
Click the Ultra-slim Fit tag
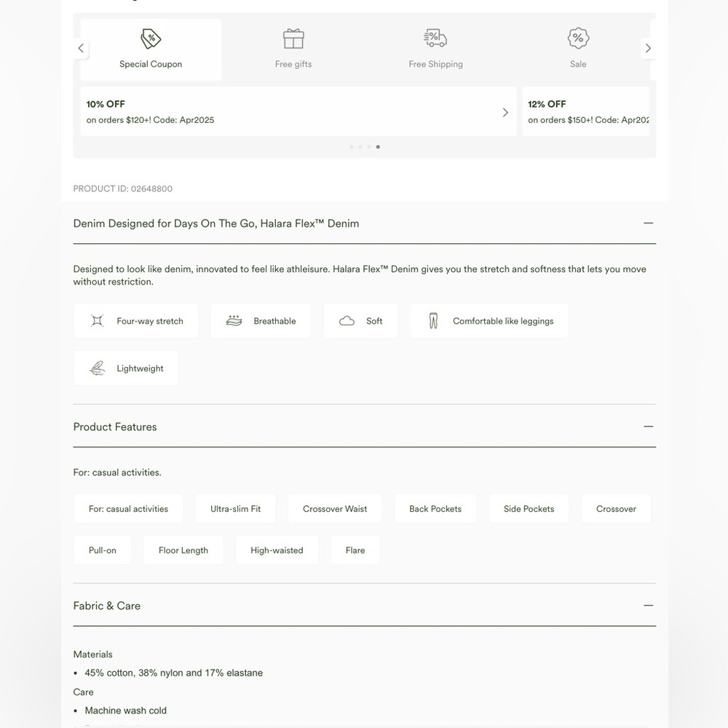(235, 509)
